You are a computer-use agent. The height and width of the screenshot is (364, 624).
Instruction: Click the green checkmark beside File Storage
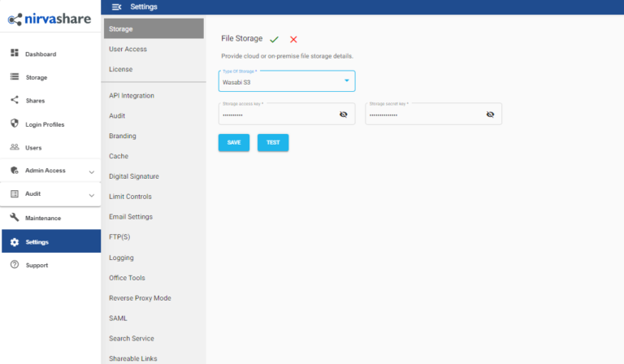(275, 39)
